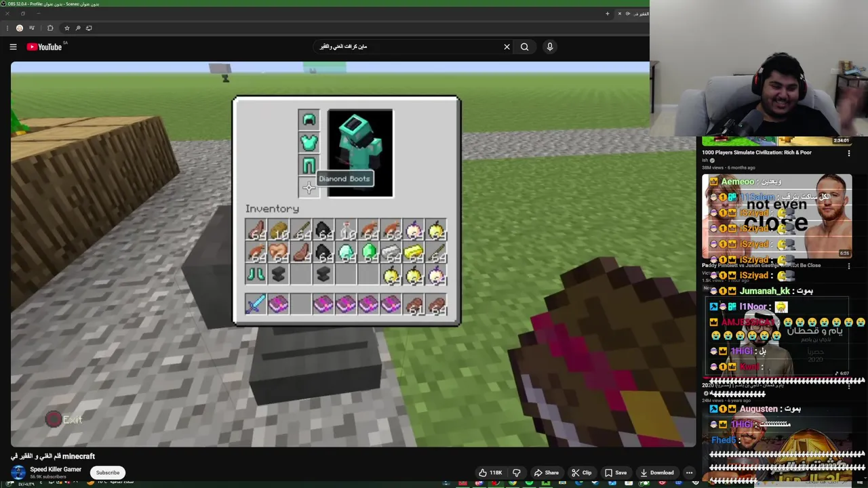Start voice search with microphone icon

tap(550, 47)
